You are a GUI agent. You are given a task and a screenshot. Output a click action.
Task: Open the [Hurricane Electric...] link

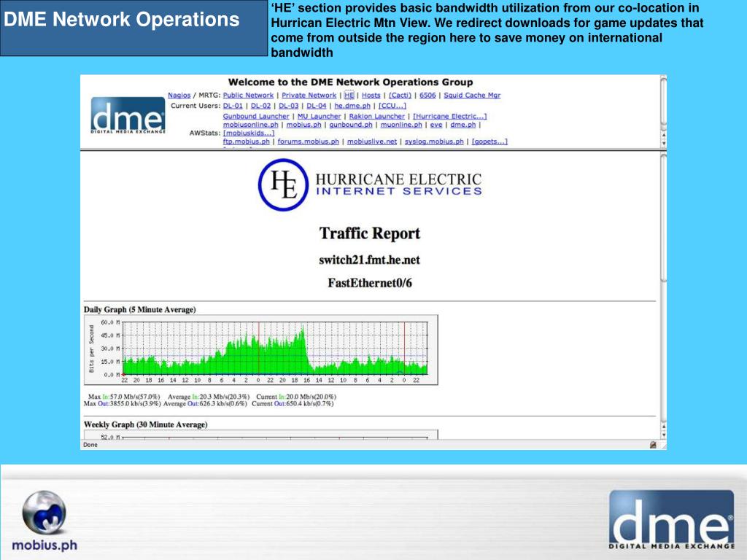449,116
